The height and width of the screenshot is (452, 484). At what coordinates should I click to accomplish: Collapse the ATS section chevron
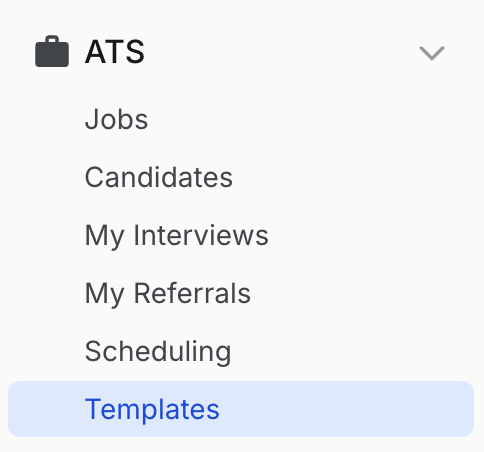[432, 53]
